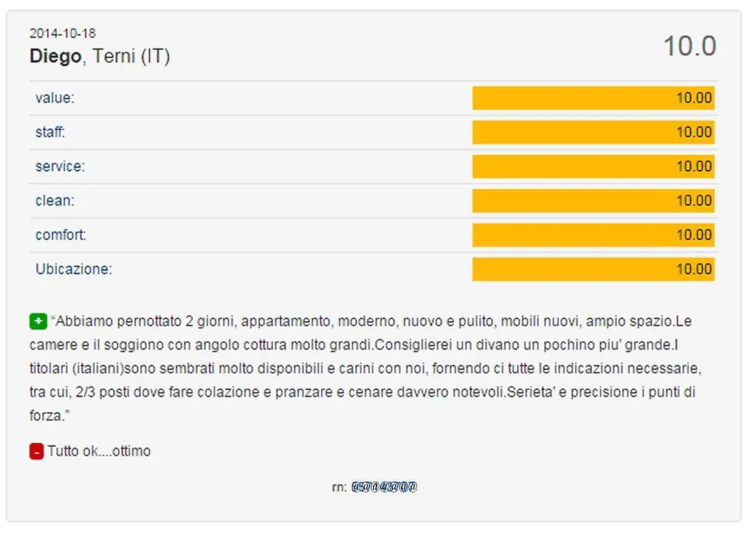This screenshot has width=756, height=534.
Task: Click the 'value:' row label
Action: tap(55, 98)
